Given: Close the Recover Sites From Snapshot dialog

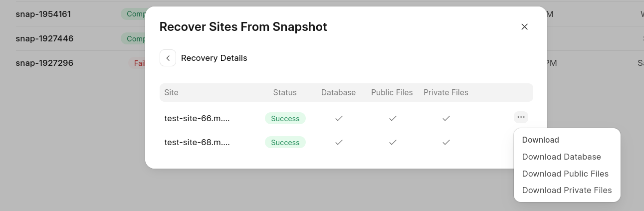Looking at the screenshot, I should tap(524, 27).
